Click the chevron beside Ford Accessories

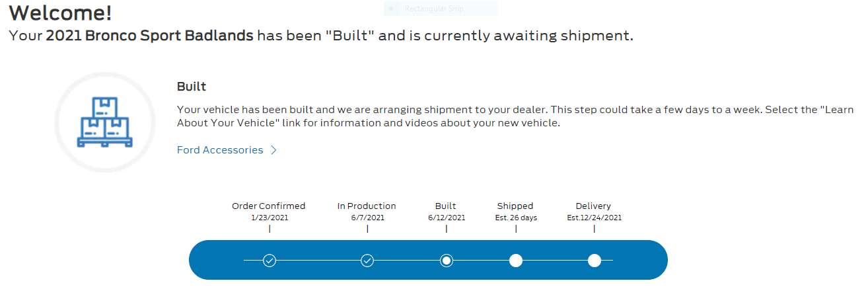[x=273, y=150]
